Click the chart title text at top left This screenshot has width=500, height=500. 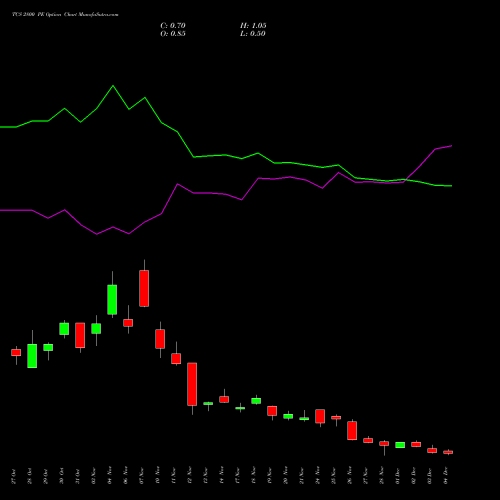(x=65, y=15)
